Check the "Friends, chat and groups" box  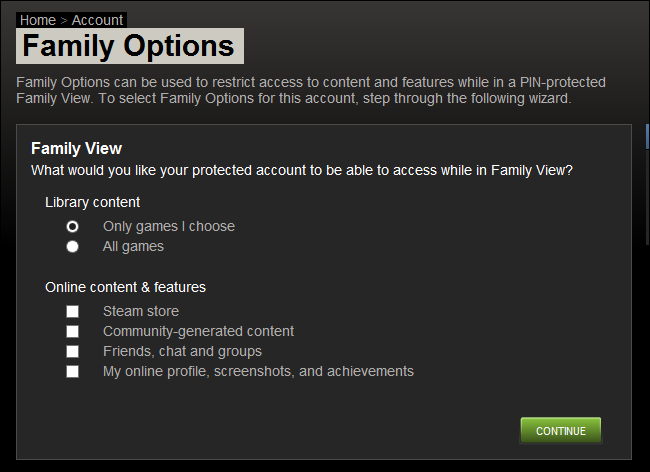coord(72,352)
